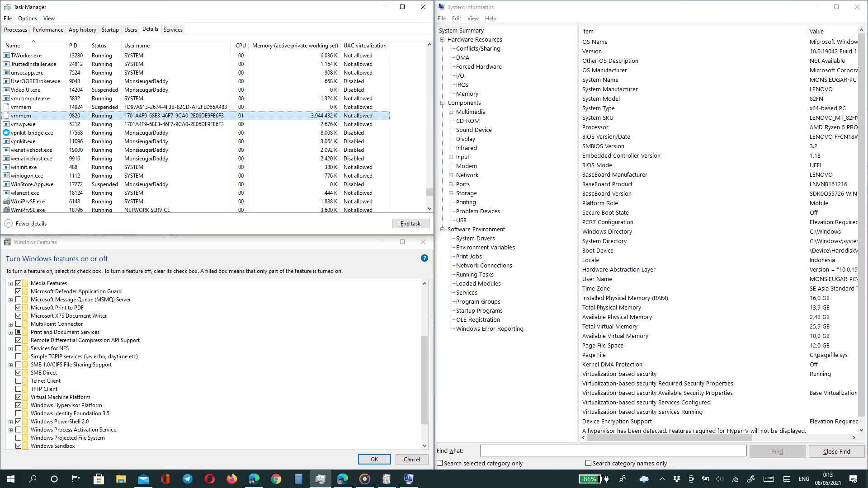Enable the Telnet Client checkbox

coord(19,380)
